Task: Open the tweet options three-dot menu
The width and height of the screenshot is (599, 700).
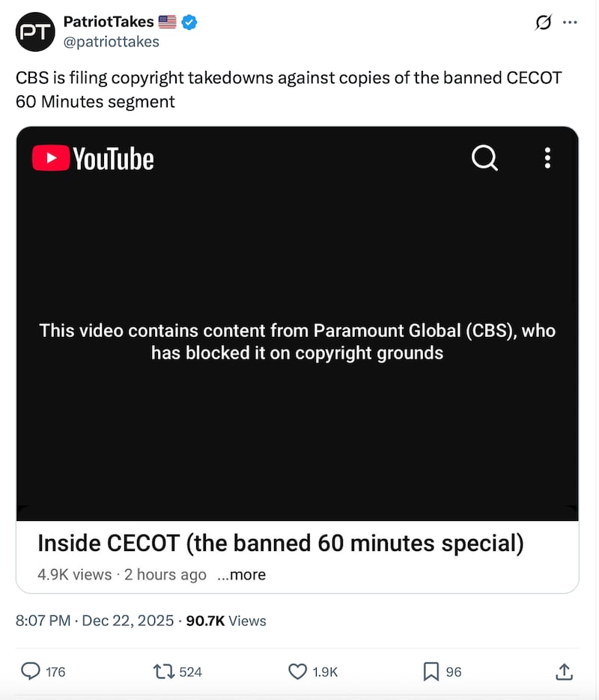Action: pyautogui.click(x=571, y=23)
